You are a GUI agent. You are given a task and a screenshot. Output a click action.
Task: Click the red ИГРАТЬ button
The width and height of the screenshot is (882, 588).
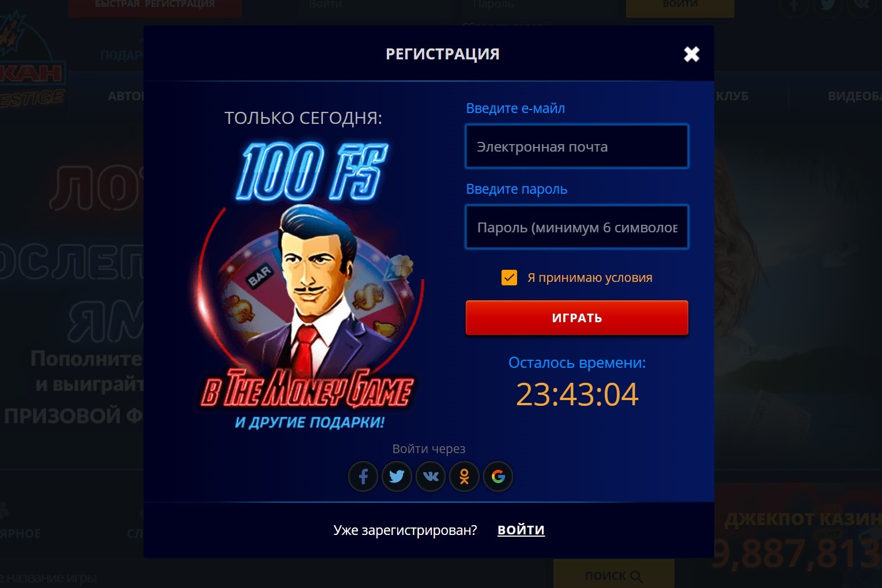pyautogui.click(x=577, y=318)
